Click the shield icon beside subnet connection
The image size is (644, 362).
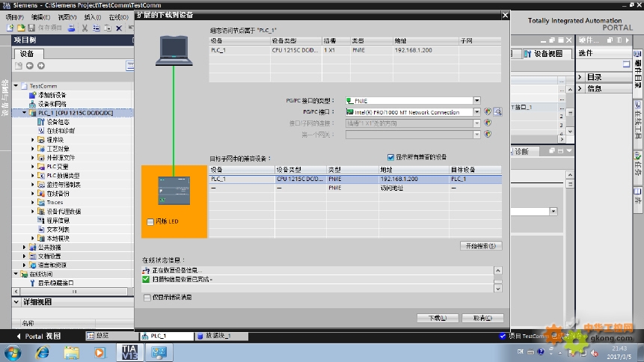tap(488, 123)
